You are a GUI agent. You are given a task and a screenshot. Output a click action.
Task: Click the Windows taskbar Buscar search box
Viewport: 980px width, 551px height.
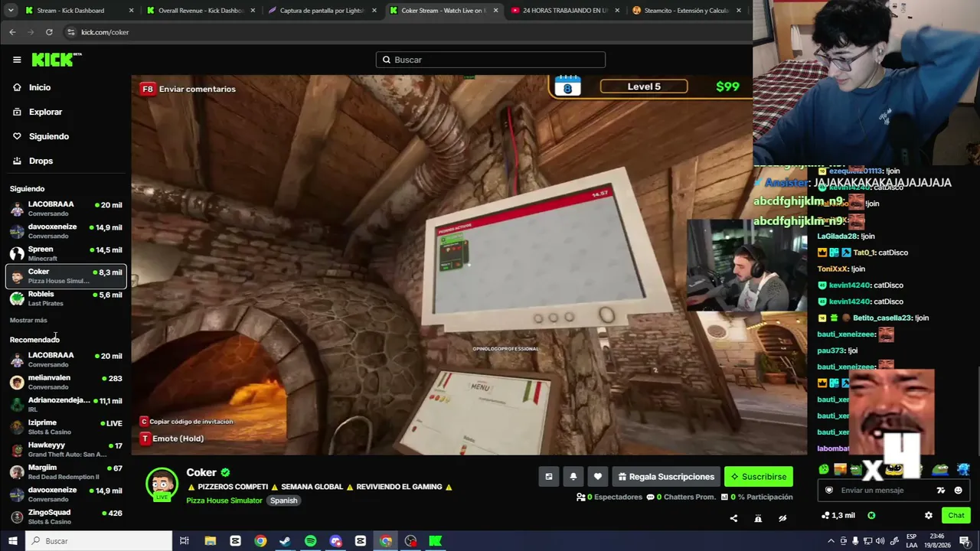pyautogui.click(x=99, y=541)
